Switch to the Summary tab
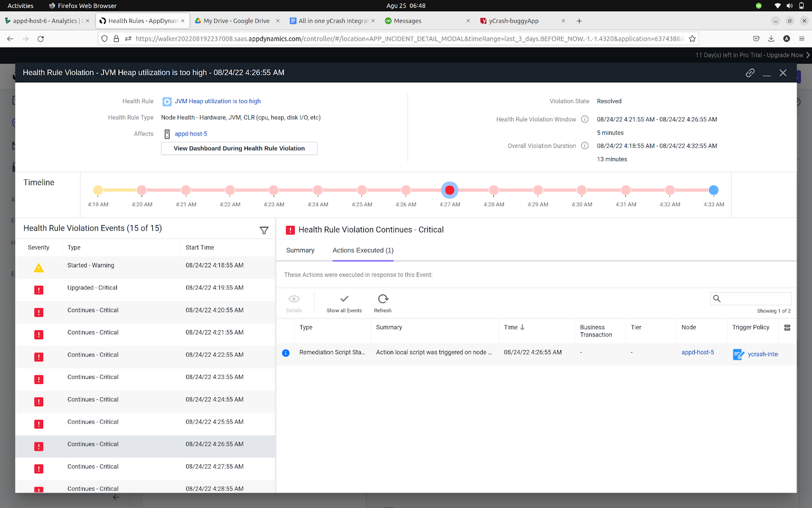This screenshot has height=508, width=812. click(x=300, y=250)
